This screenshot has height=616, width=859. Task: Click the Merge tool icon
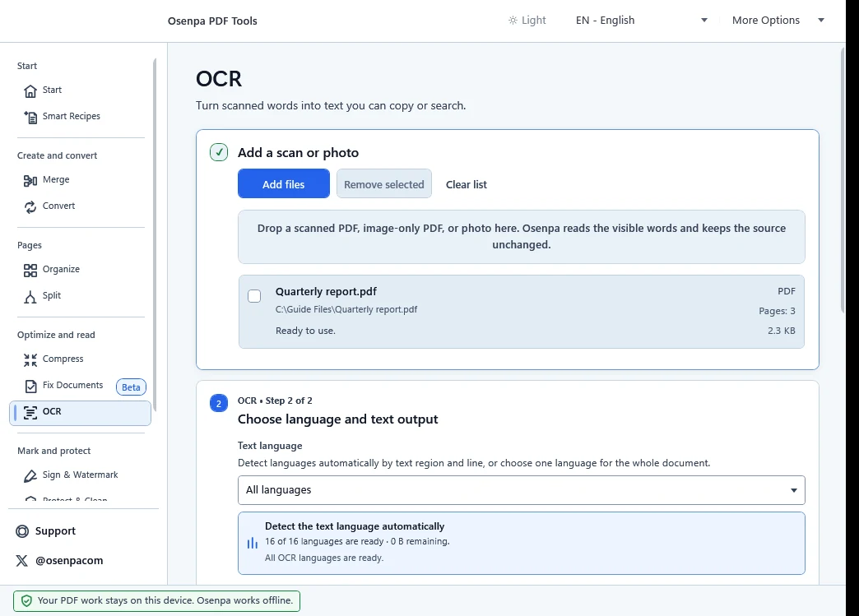pyautogui.click(x=30, y=180)
